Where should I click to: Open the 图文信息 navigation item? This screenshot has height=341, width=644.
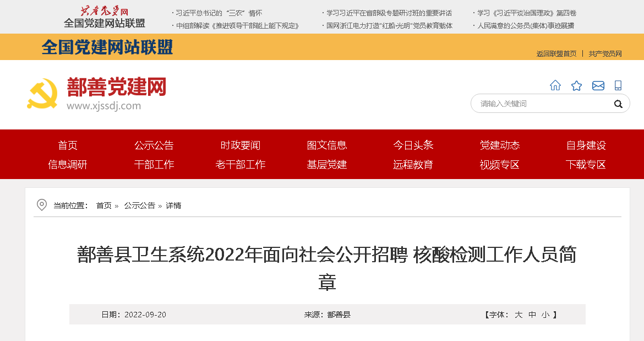pos(327,145)
